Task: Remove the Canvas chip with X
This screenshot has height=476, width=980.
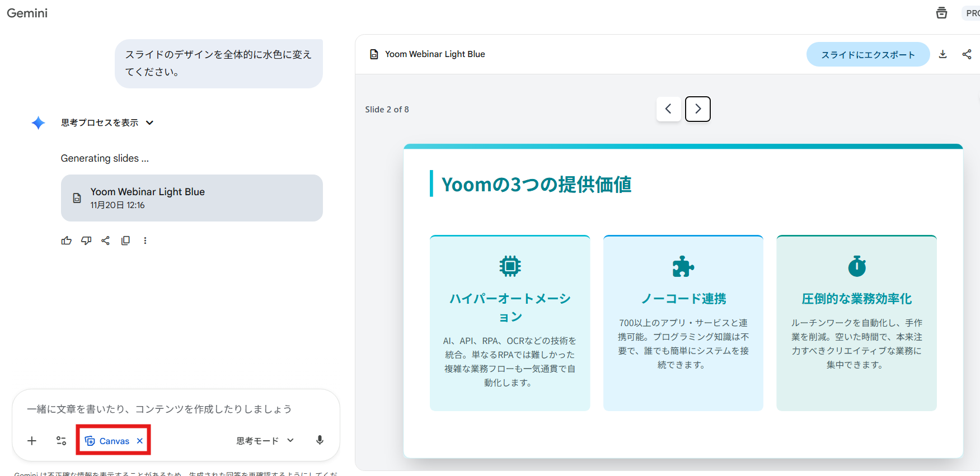Action: coord(140,441)
